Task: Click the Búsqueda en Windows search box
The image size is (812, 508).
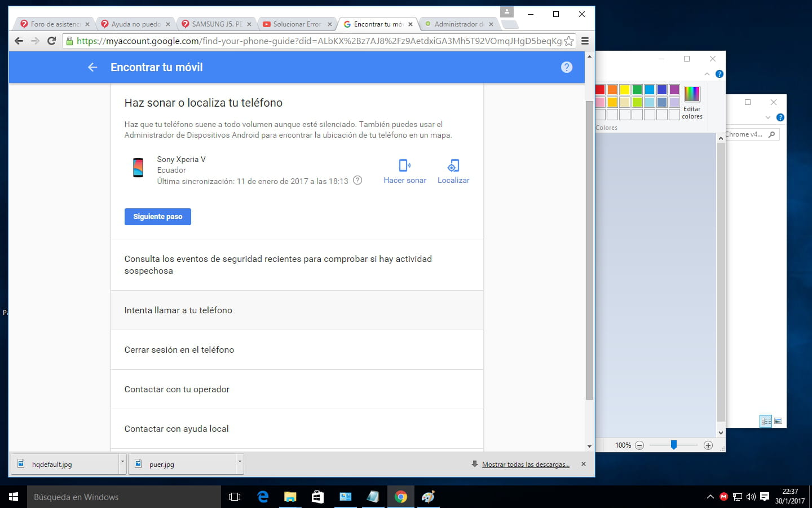Action: coord(124,497)
